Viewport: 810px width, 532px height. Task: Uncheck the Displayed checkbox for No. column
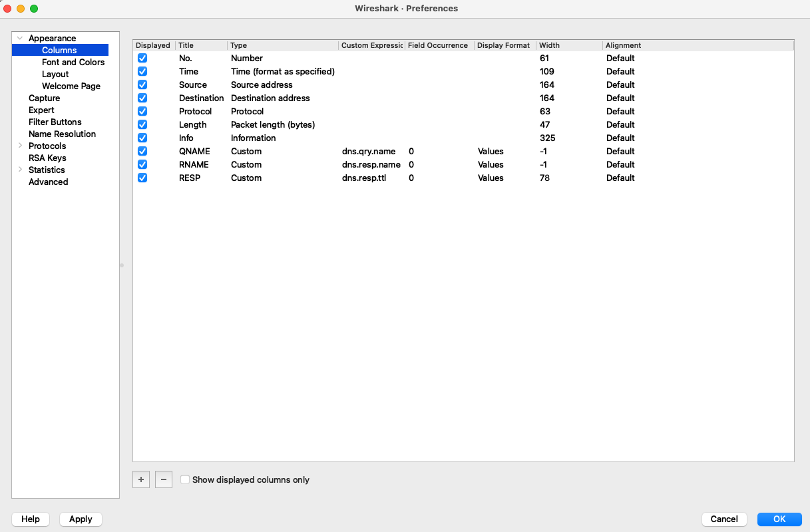tap(142, 58)
